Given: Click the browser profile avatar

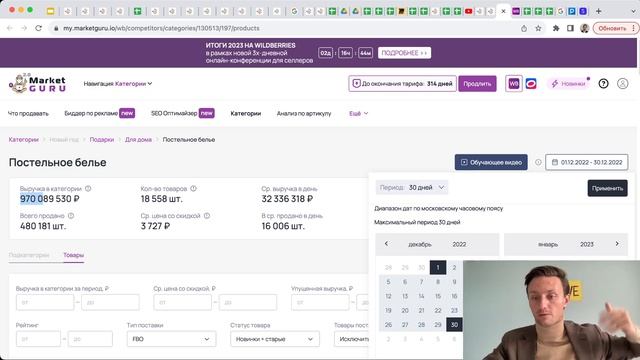Looking at the screenshot, I should pos(584,28).
